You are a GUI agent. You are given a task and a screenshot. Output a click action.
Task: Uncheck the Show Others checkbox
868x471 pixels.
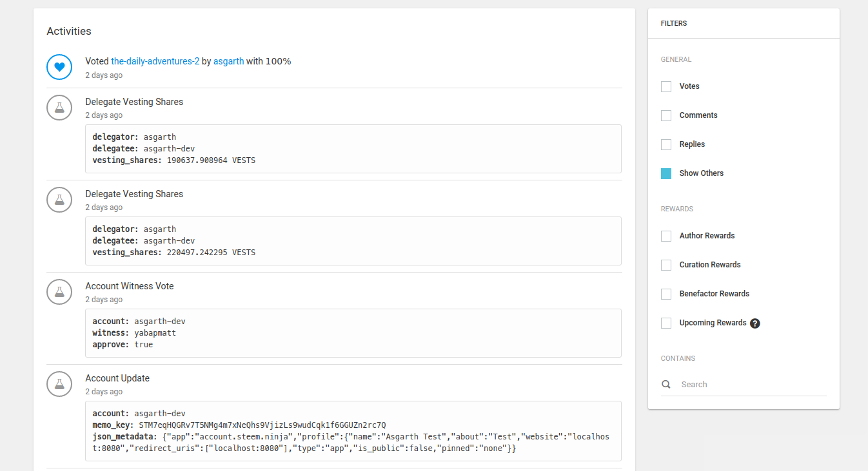(x=666, y=173)
